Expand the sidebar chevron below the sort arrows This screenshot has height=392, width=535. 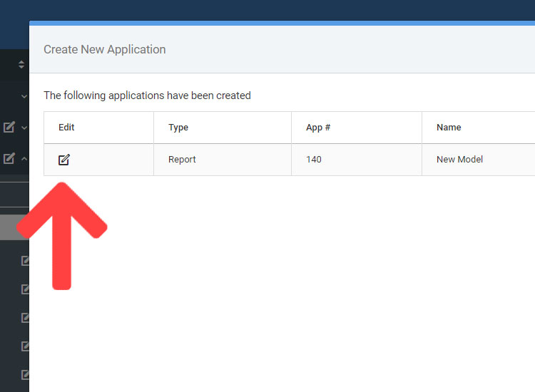click(x=24, y=96)
